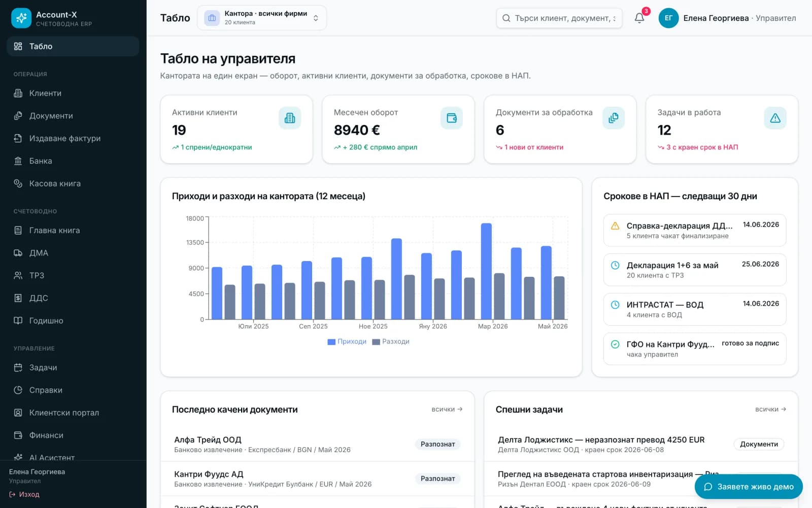Click the готово за подпис status
Image resolution: width=812 pixels, height=508 pixels.
click(x=750, y=343)
